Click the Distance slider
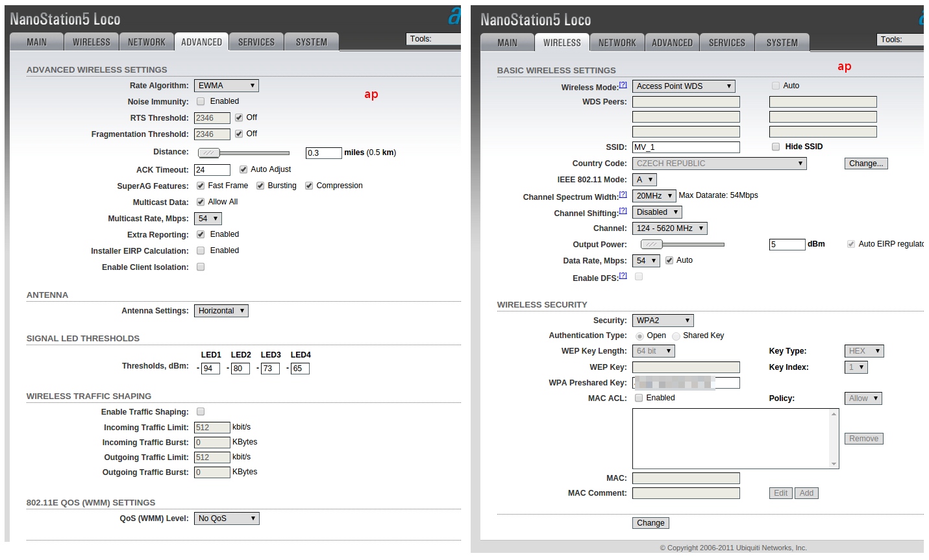The width and height of the screenshot is (929, 560). tap(243, 153)
